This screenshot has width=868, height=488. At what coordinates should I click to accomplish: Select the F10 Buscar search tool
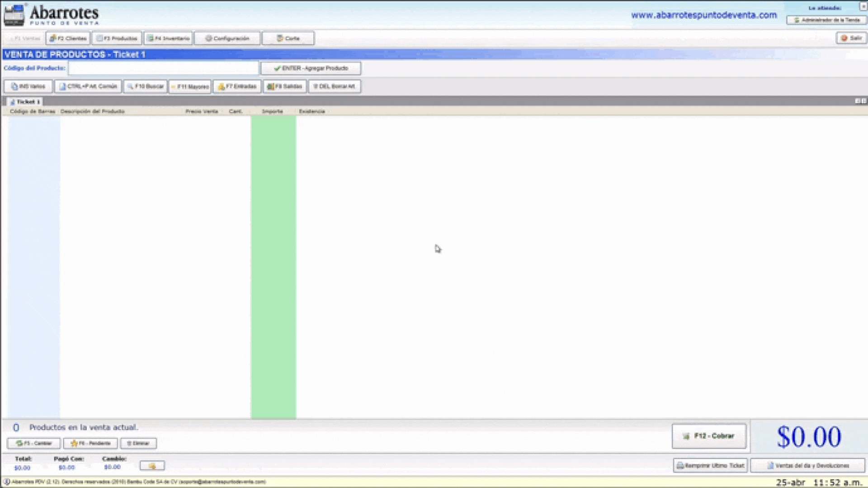tap(145, 86)
